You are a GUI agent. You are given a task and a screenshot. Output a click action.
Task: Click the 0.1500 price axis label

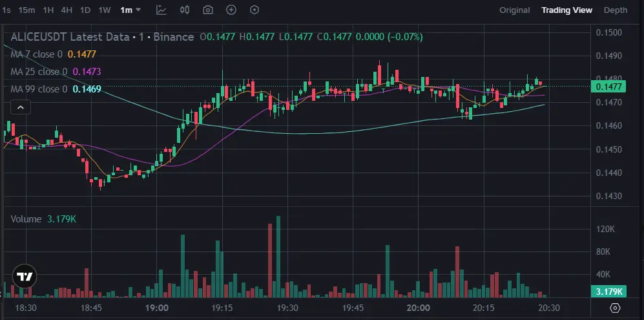608,32
